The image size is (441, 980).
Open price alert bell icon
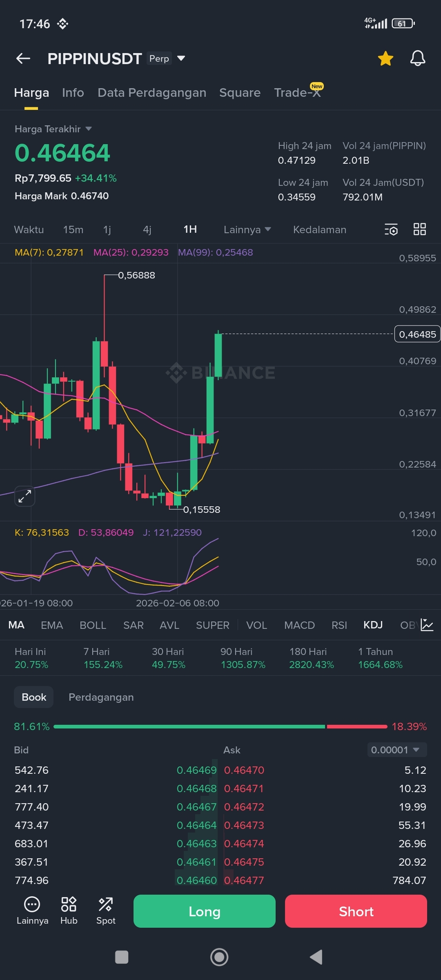tap(418, 58)
